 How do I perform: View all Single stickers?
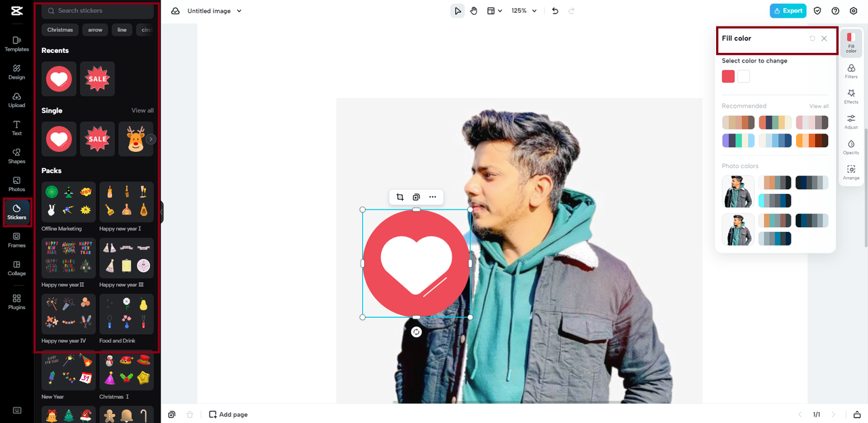tap(142, 110)
